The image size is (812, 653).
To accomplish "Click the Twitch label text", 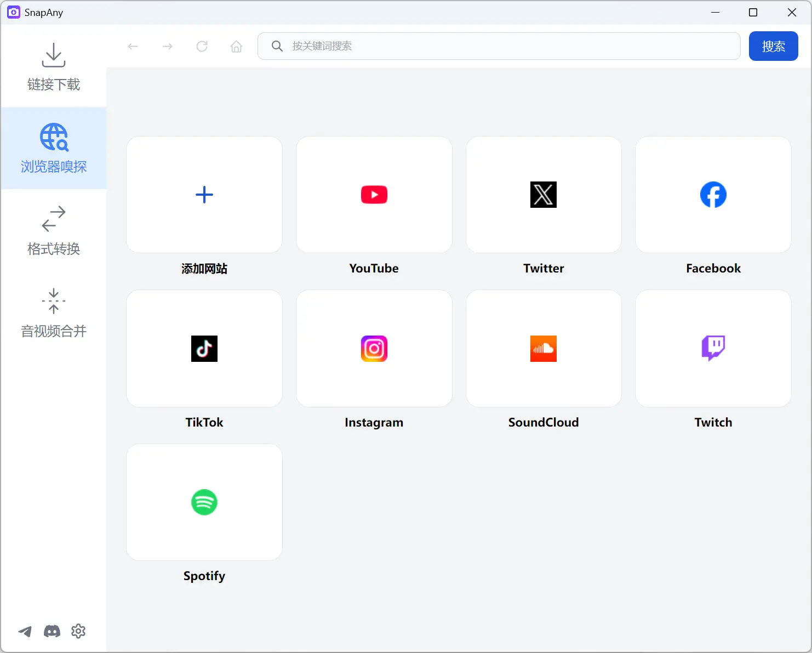I will point(713,422).
